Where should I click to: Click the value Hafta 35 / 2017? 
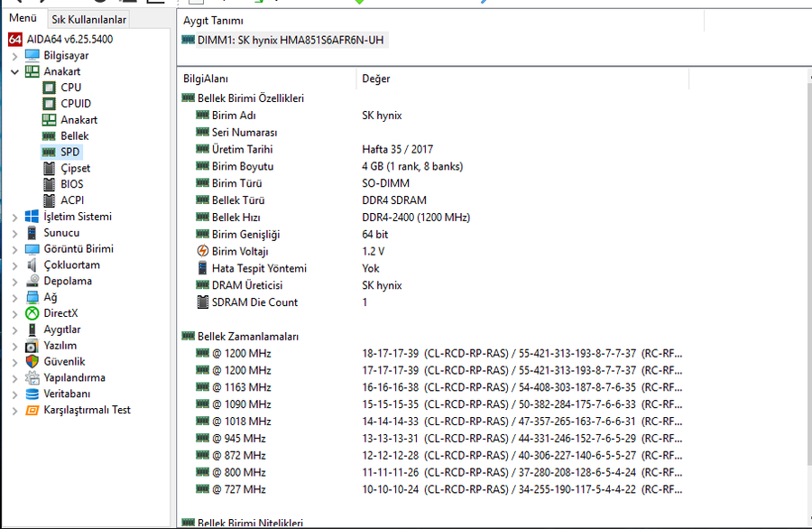[397, 149]
